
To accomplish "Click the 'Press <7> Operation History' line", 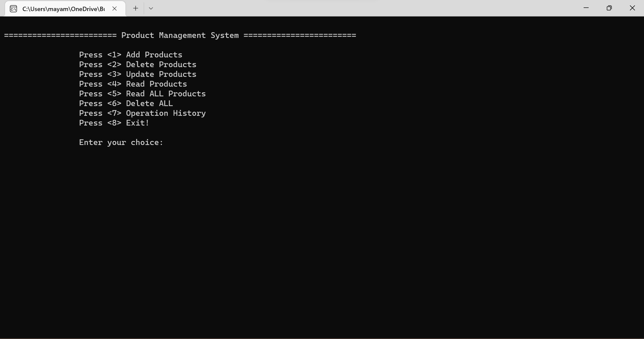I will pos(142,113).
